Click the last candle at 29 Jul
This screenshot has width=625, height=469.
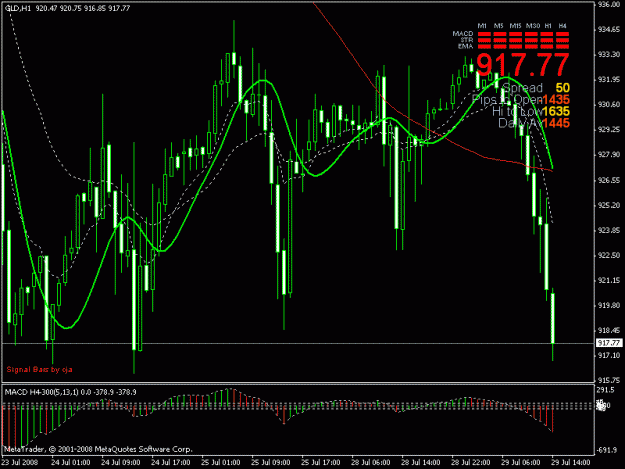click(553, 318)
